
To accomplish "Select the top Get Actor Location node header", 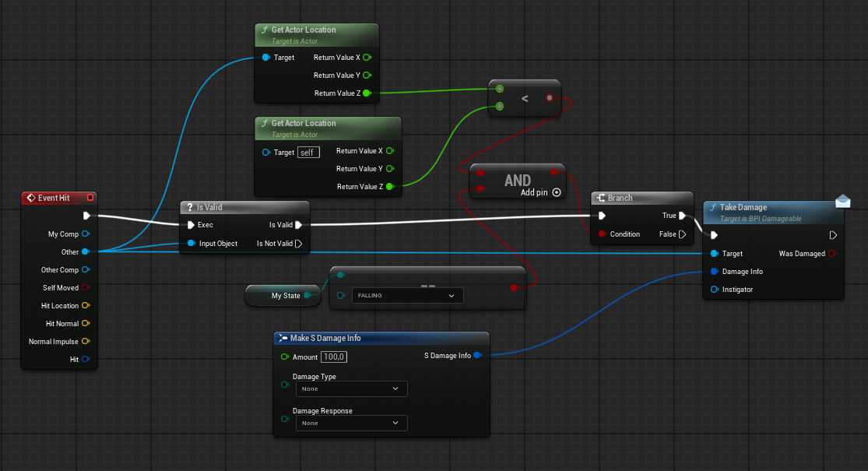I will 317,35.
